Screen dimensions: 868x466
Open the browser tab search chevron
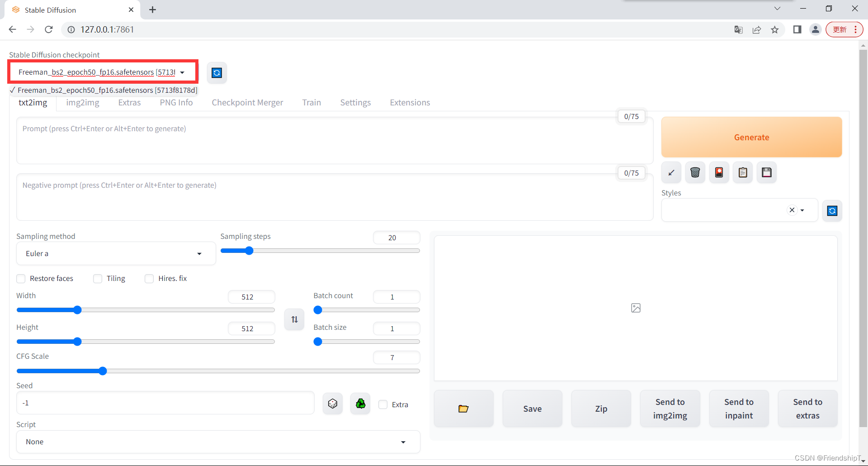[x=777, y=9]
